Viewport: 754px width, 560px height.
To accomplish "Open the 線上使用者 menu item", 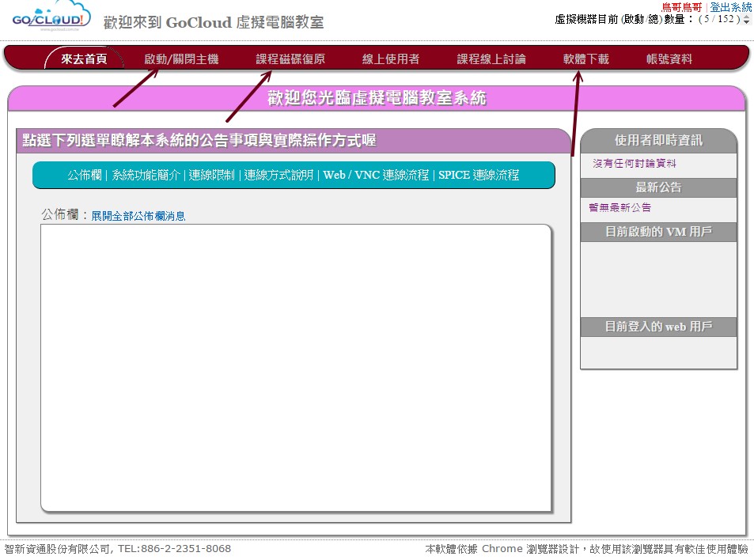I will pyautogui.click(x=389, y=57).
